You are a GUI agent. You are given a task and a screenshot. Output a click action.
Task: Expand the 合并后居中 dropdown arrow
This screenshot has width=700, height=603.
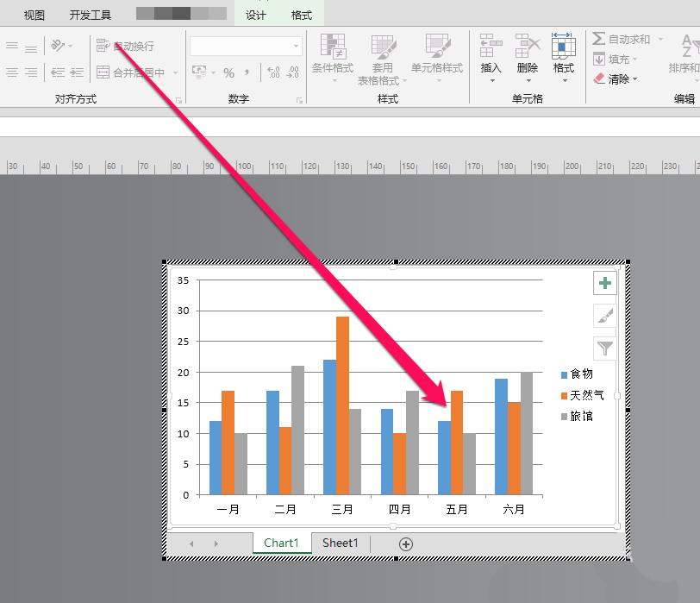click(x=175, y=72)
